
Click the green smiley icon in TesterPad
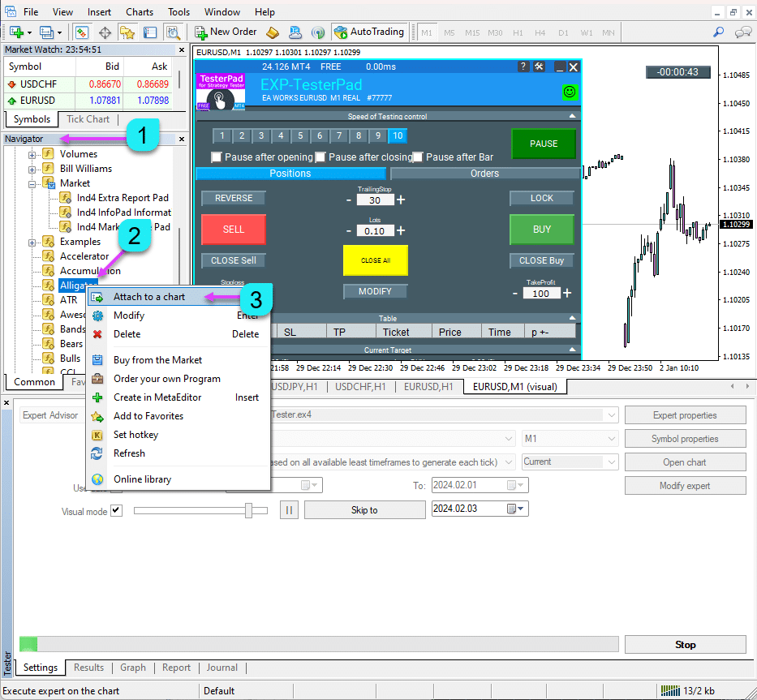click(570, 92)
